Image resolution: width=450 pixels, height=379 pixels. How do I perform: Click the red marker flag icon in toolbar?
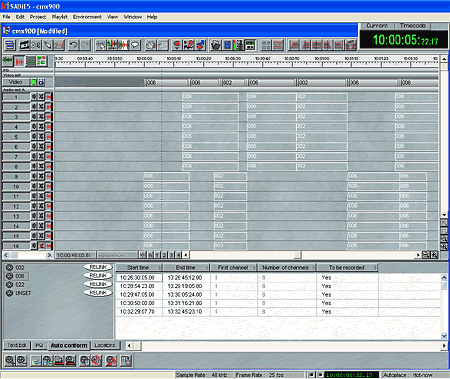click(177, 45)
